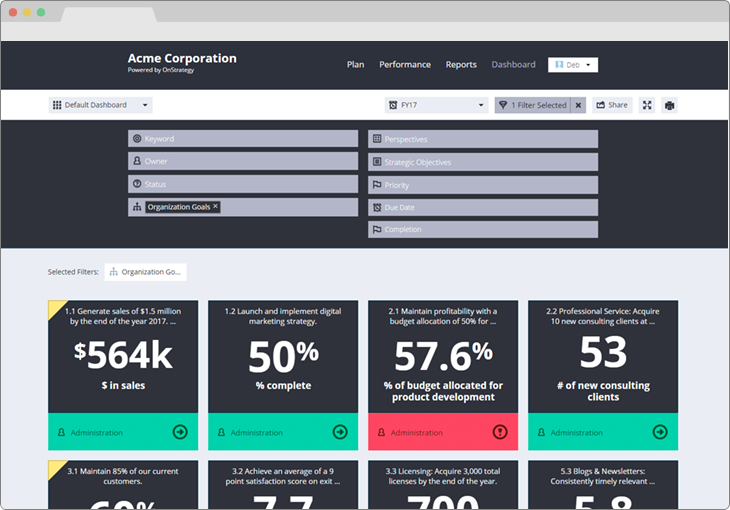Open the Due Date filter field

point(483,207)
